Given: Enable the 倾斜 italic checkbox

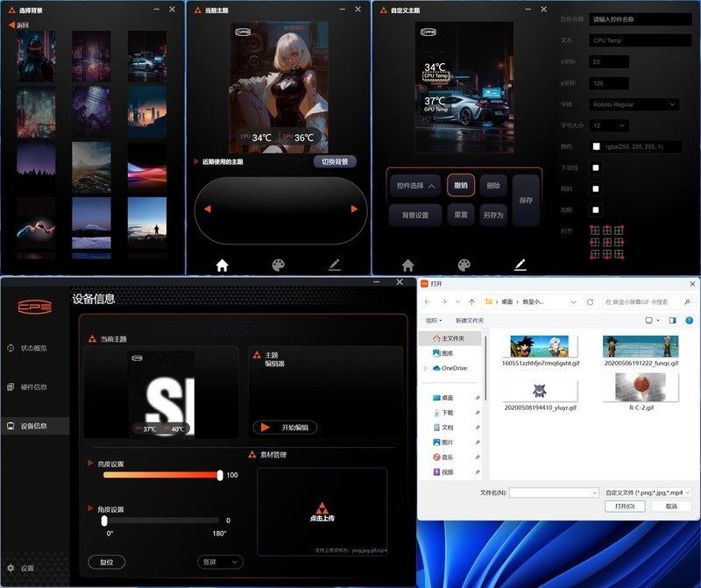Looking at the screenshot, I should [595, 189].
